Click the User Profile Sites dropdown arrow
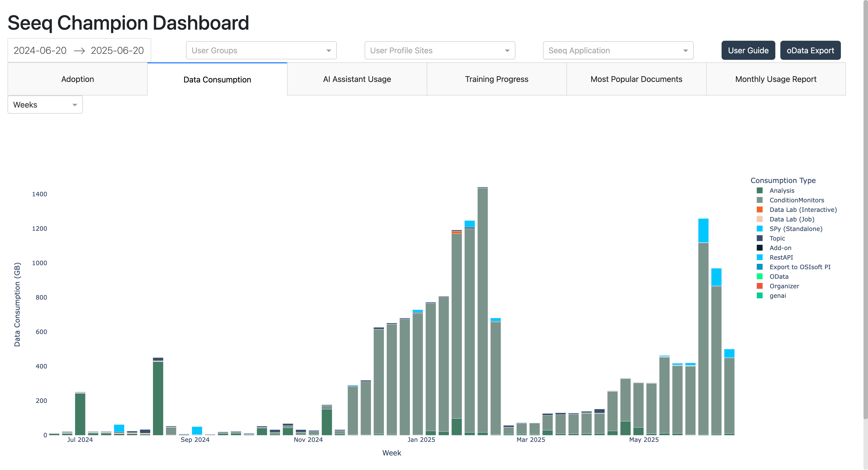This screenshot has height=470, width=868. [507, 51]
